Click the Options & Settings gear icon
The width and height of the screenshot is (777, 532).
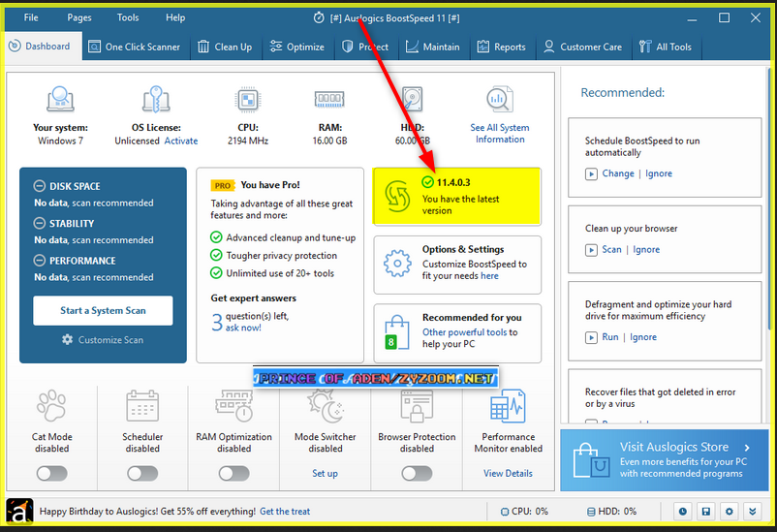(x=397, y=264)
